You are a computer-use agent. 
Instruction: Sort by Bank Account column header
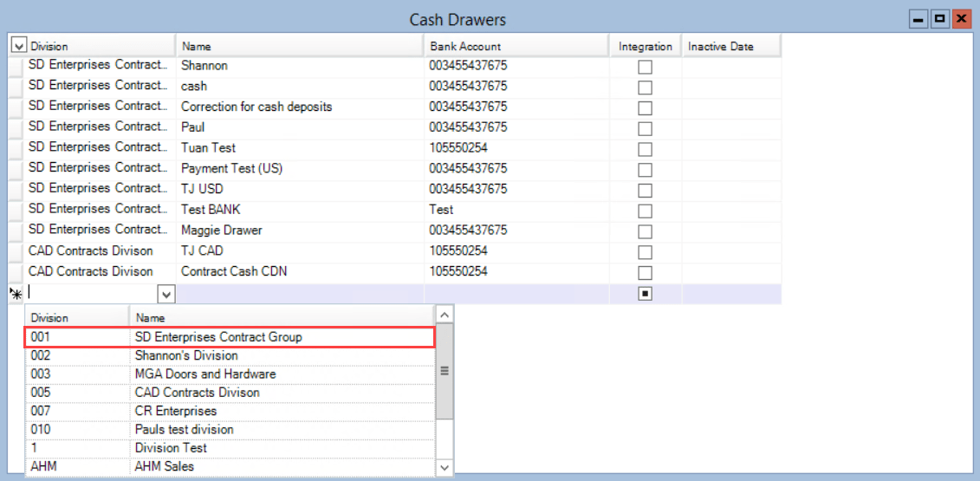coord(517,46)
